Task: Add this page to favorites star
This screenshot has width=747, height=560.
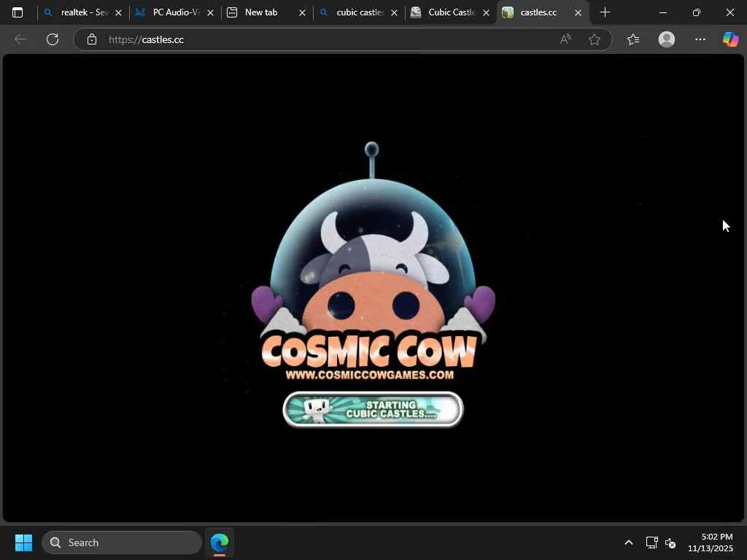Action: click(595, 39)
